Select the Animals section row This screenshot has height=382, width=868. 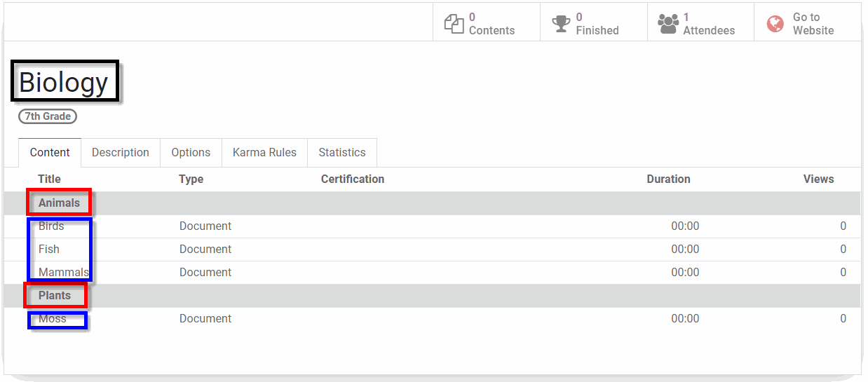tap(60, 203)
